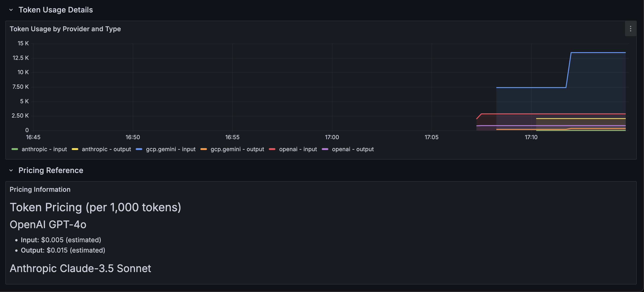644x292 pixels.
Task: Click Token Usage by Provider panel title
Action: (65, 29)
